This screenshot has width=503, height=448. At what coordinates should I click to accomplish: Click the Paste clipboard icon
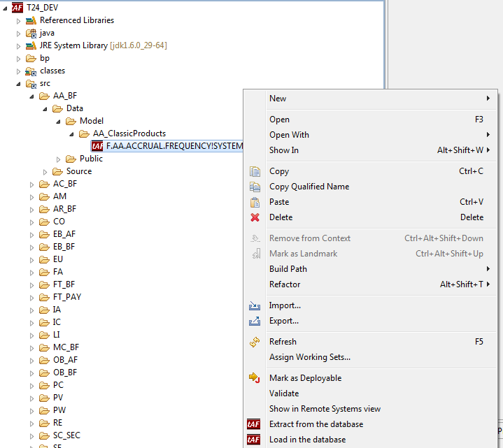coord(255,202)
